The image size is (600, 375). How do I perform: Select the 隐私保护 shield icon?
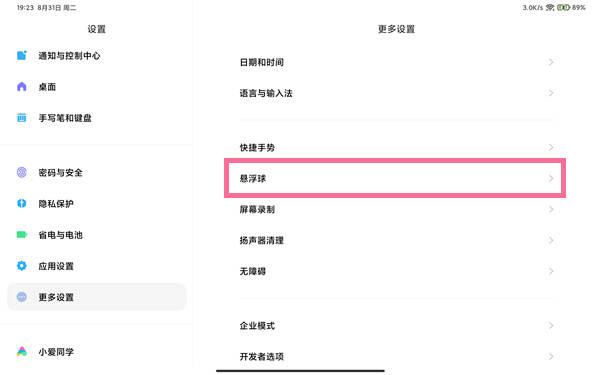coord(22,204)
